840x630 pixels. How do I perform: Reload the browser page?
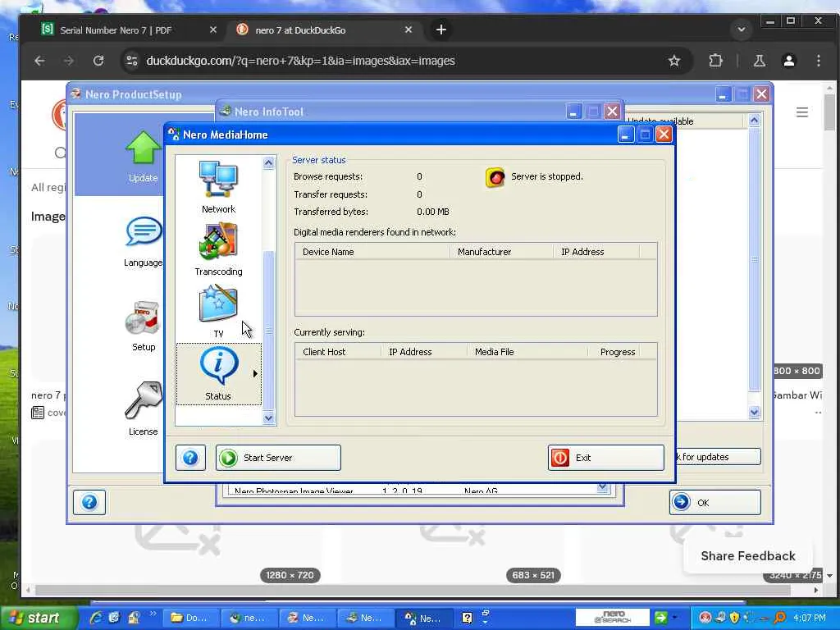coord(98,61)
